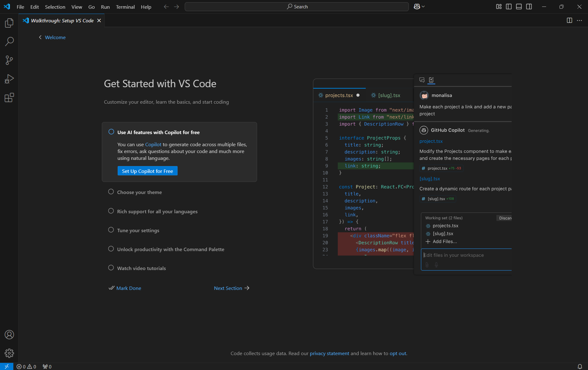
Task: Click Set Up Copilot for Free button
Action: (x=147, y=171)
